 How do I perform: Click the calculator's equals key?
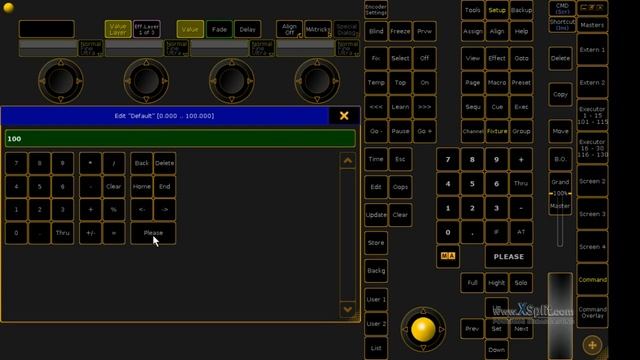[113, 233]
